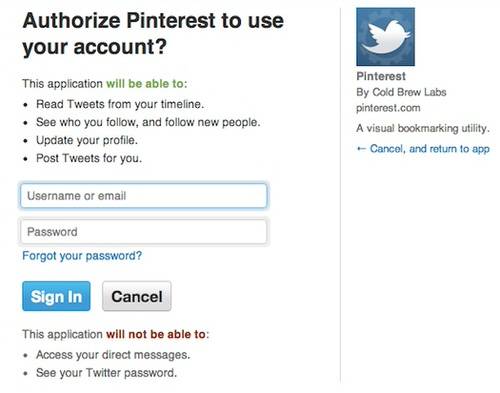
Task: Focus the Password field
Action: [x=144, y=231]
